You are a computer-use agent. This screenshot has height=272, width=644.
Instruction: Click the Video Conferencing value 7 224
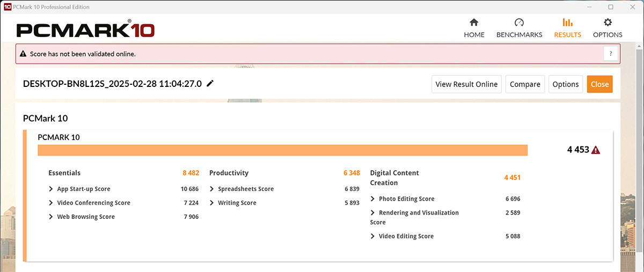pos(191,203)
